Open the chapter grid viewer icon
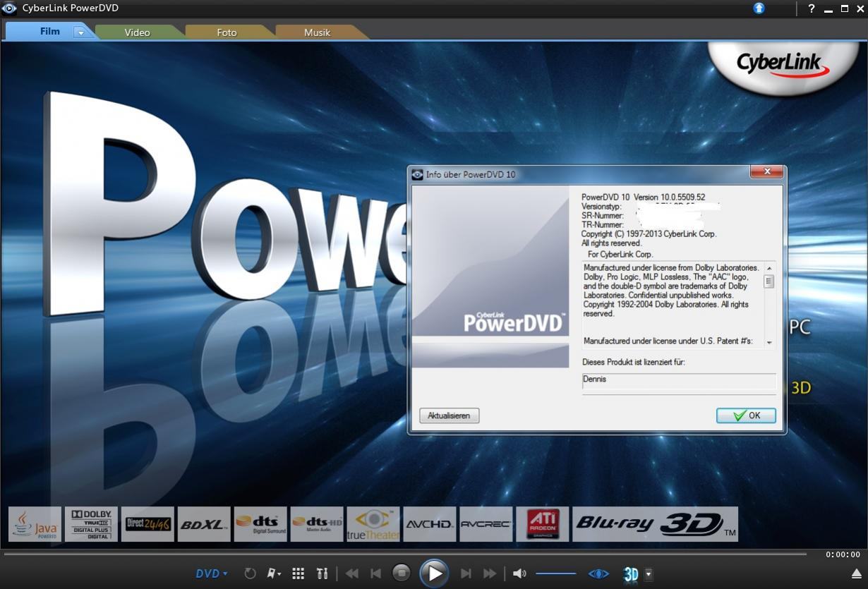 pyautogui.click(x=299, y=573)
